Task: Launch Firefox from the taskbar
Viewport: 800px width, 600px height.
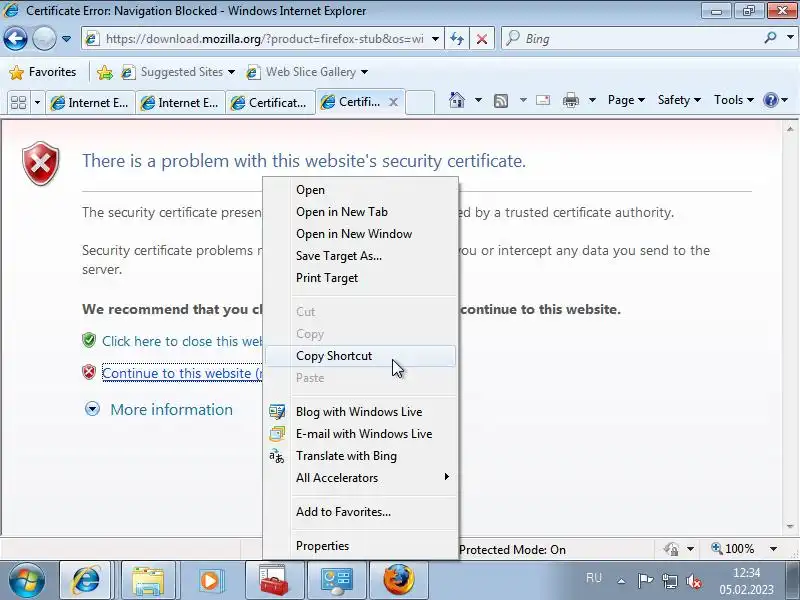Action: pyautogui.click(x=398, y=580)
